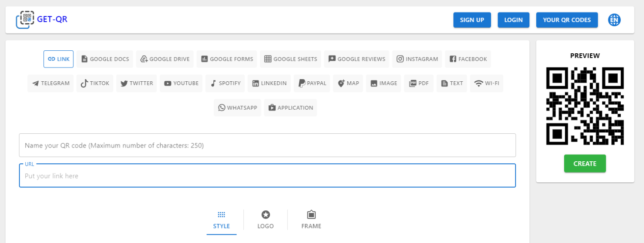Switch to the Logo tab
644x243 pixels.
pos(266,220)
